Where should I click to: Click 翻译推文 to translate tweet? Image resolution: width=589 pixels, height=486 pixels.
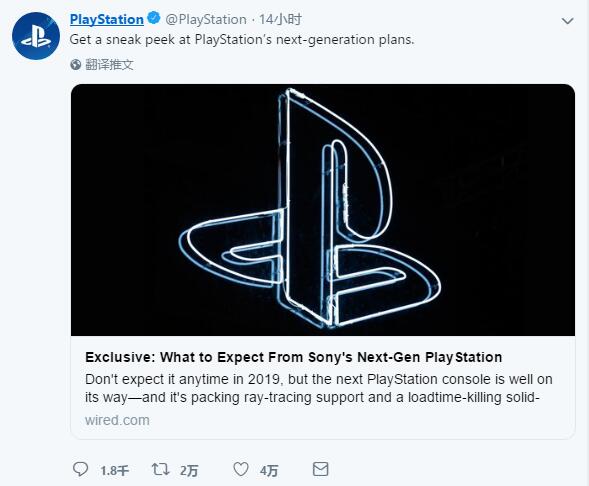click(109, 65)
